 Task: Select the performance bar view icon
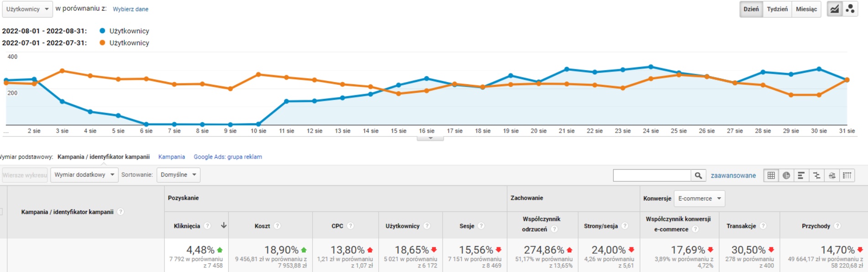(801, 175)
